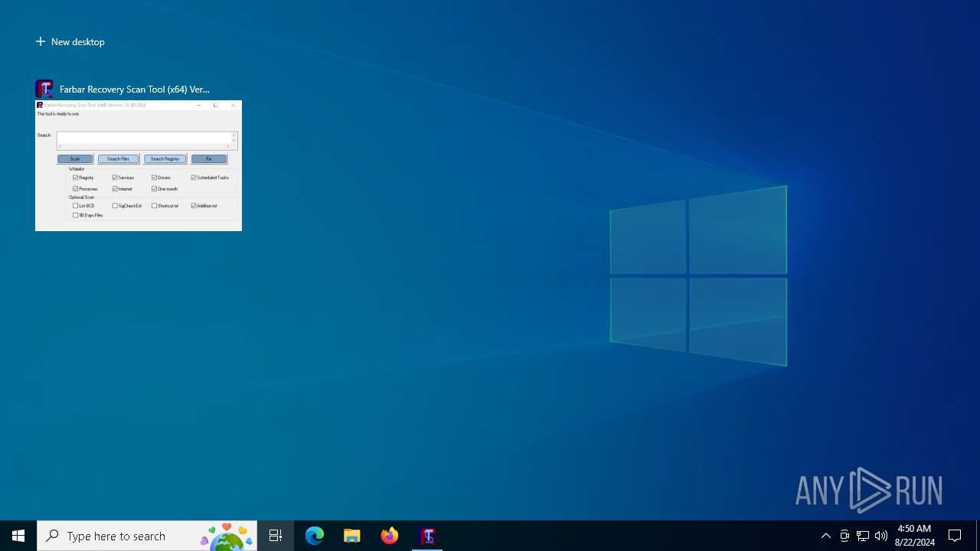The height and width of the screenshot is (551, 980).
Task: Open the network status tray icon
Action: [x=863, y=536]
